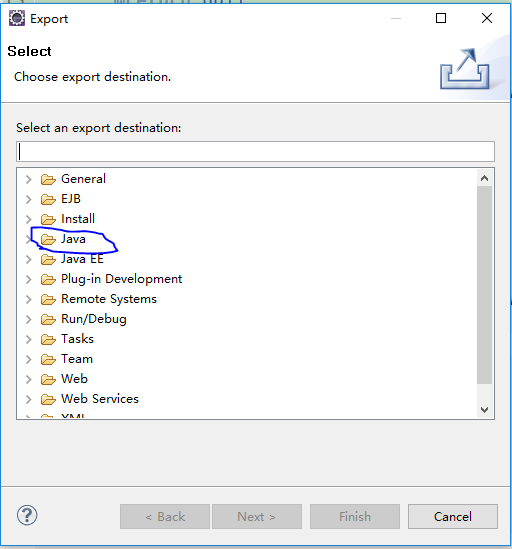Maximize the Export dialog window
This screenshot has height=549, width=512.
click(x=441, y=18)
